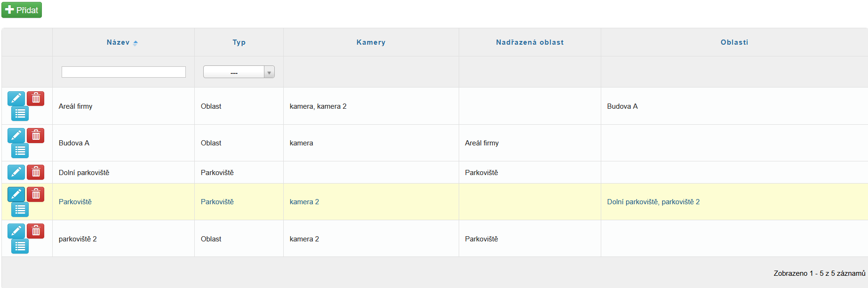Delete the Dolní parkoviště record
Image resolution: width=868 pixels, height=288 pixels.
point(36,172)
